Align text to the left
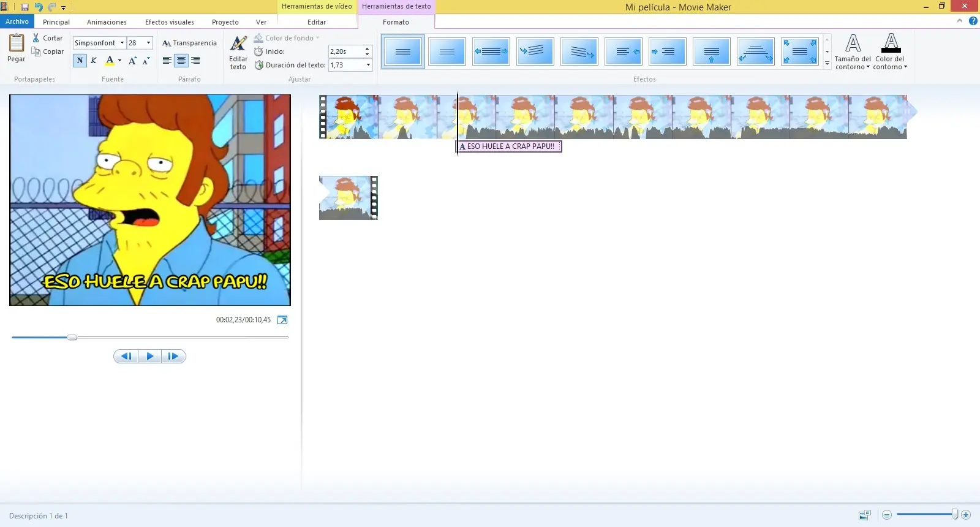 (x=167, y=60)
